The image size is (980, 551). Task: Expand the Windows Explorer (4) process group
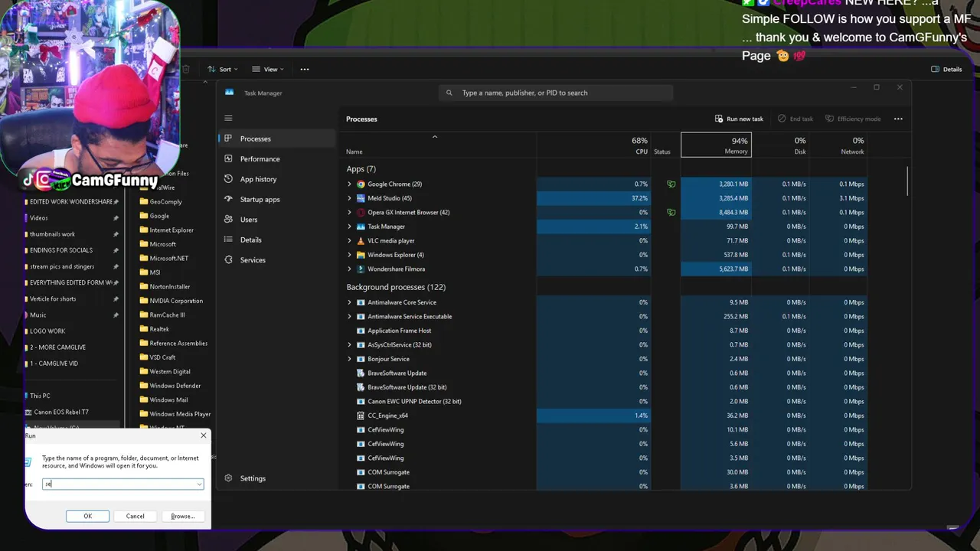tap(349, 255)
